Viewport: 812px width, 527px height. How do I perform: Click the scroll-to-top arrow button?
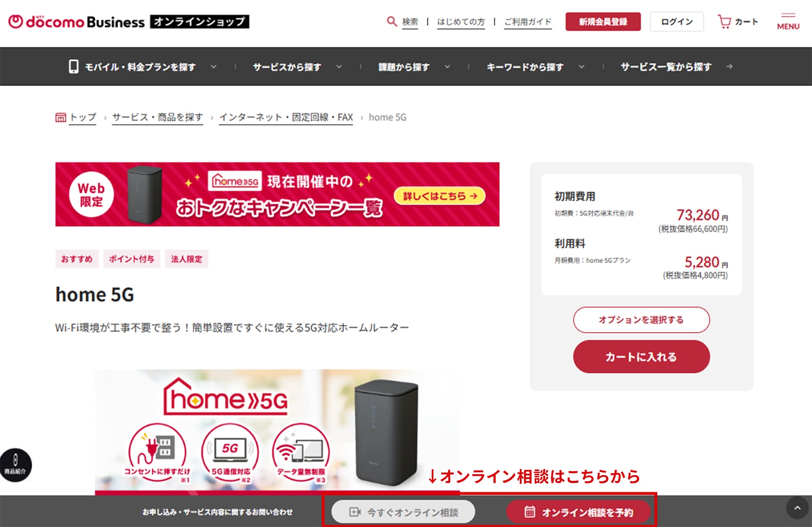pos(797,508)
